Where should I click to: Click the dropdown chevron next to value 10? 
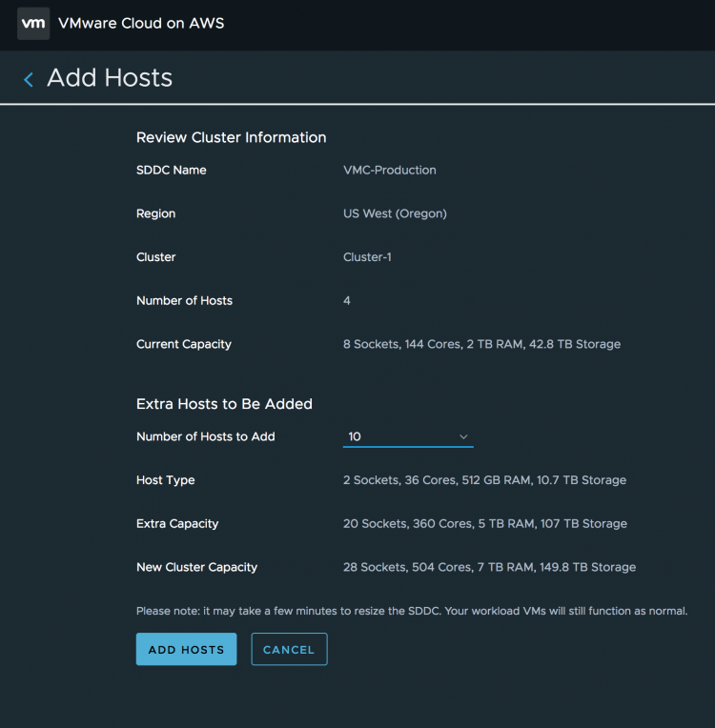click(x=463, y=437)
